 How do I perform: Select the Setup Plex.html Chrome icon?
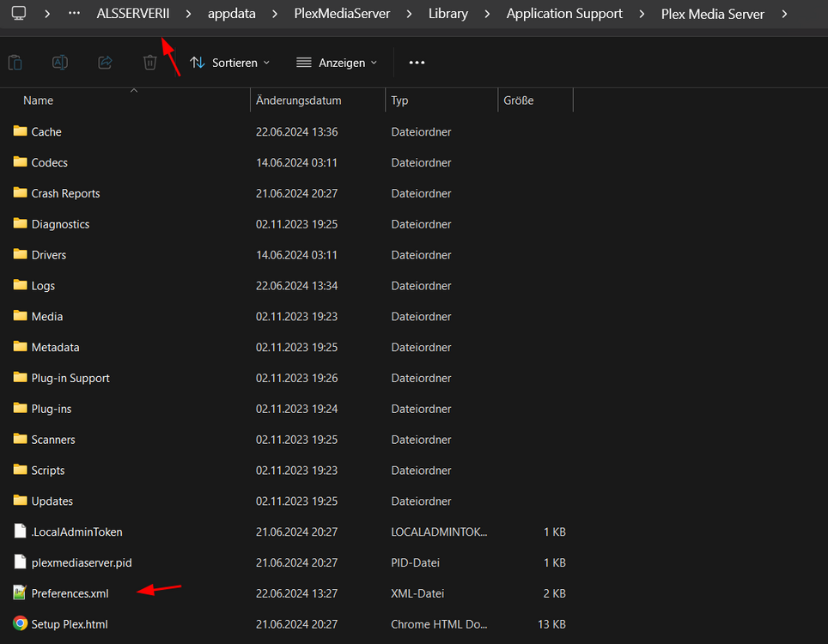pos(20,623)
